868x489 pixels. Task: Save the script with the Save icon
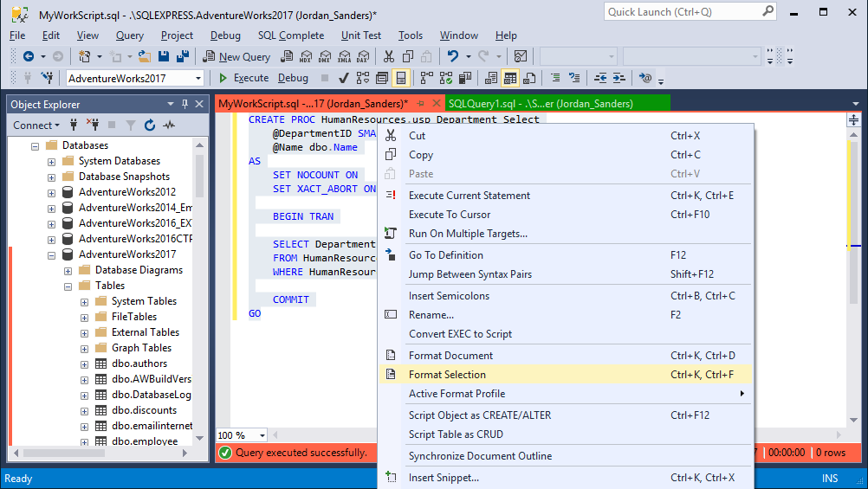tap(164, 56)
